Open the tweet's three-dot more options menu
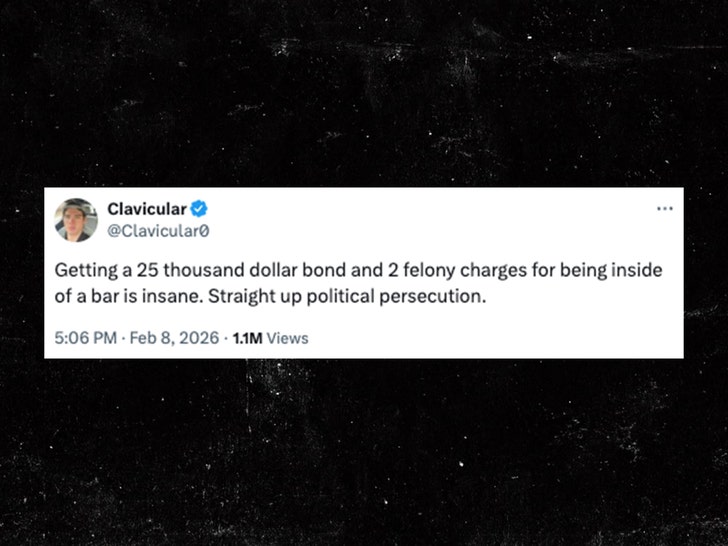 point(664,209)
